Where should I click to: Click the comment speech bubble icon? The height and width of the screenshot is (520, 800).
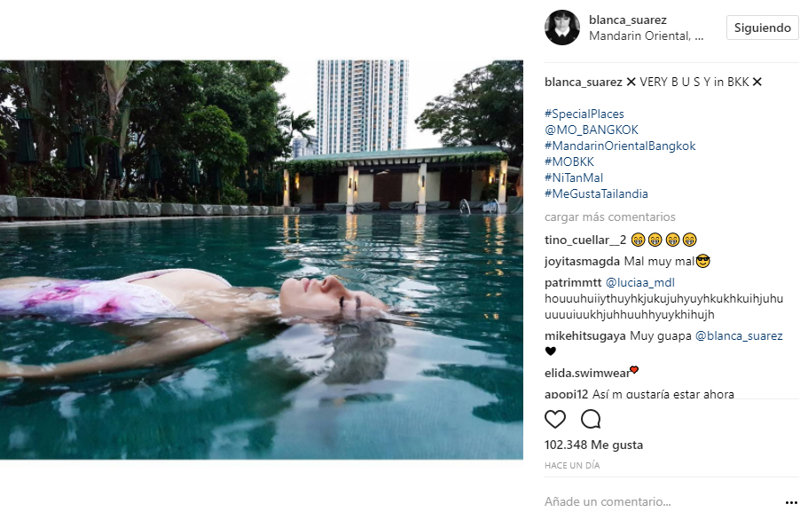[x=591, y=419]
